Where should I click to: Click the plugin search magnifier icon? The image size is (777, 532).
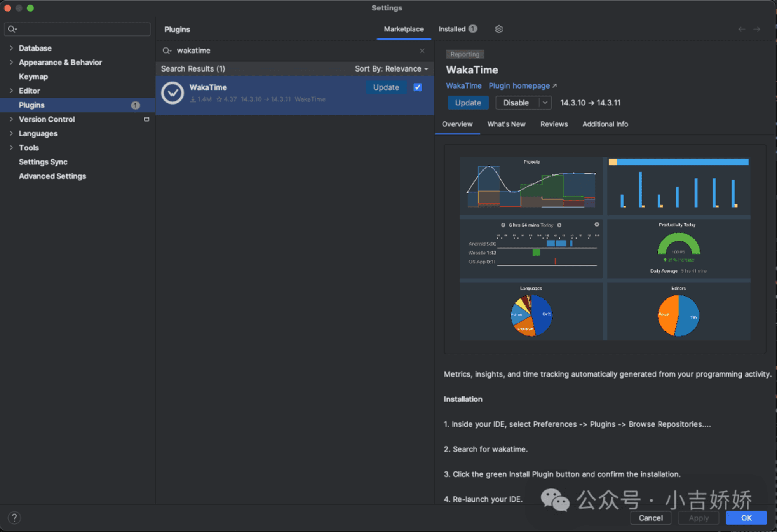click(x=167, y=51)
